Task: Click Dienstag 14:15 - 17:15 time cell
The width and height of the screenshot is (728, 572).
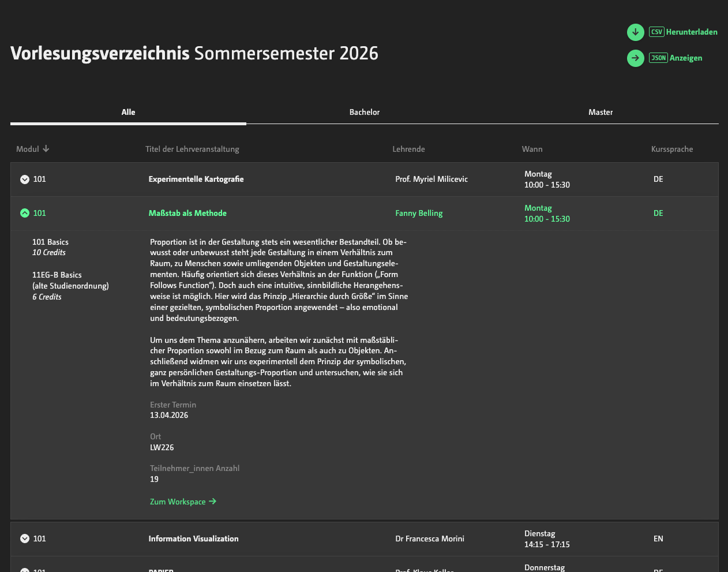Action: coord(547,539)
